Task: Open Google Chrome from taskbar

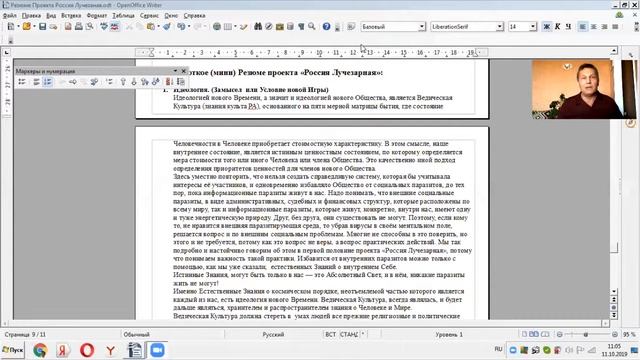Action: 40,350
